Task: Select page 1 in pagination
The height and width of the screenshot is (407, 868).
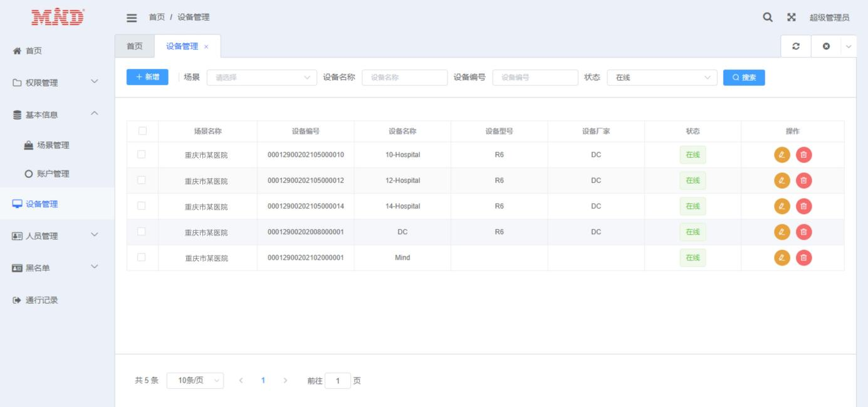Action: (264, 380)
